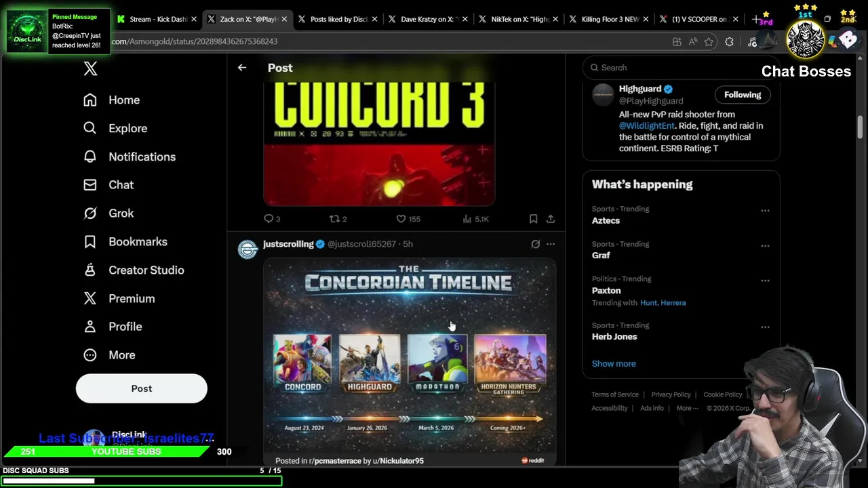Bookmark the Concord 3 post
The height and width of the screenshot is (488, 868).
pyautogui.click(x=533, y=218)
